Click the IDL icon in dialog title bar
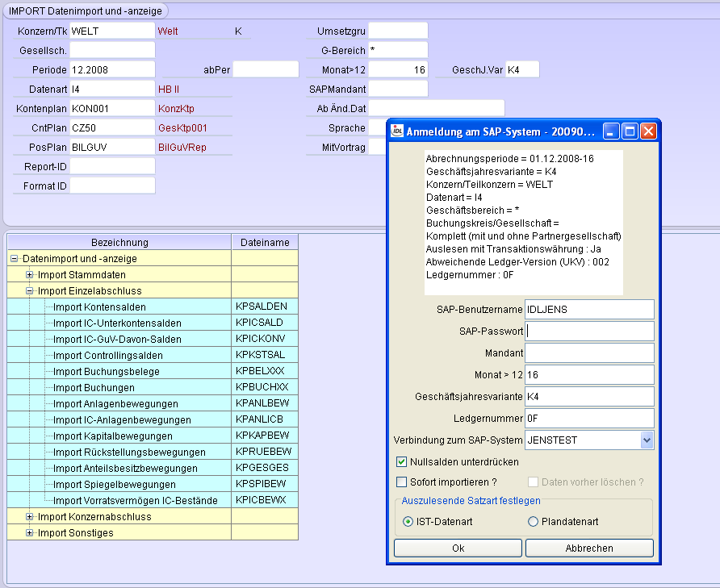Viewport: 720px width, 588px height. 397,131
